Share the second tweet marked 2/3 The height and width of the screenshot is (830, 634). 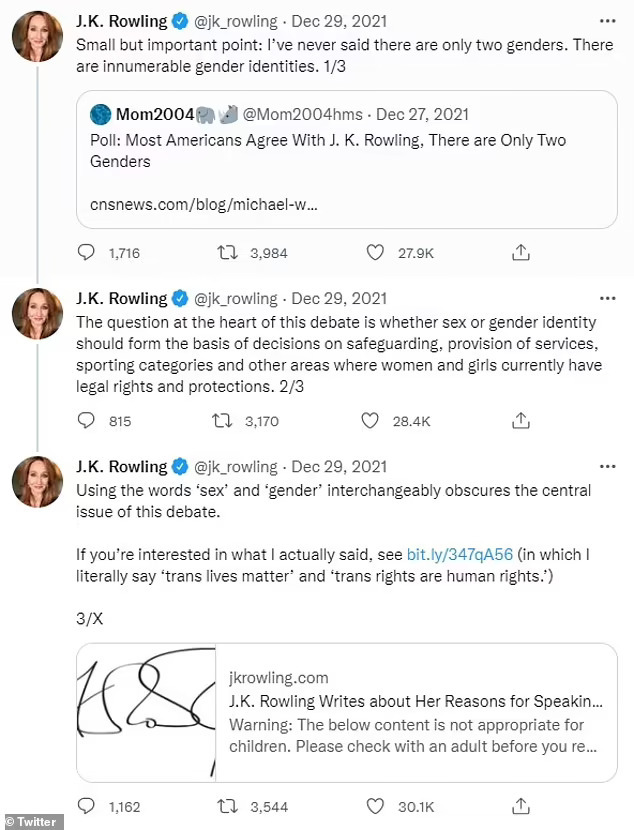click(x=521, y=421)
